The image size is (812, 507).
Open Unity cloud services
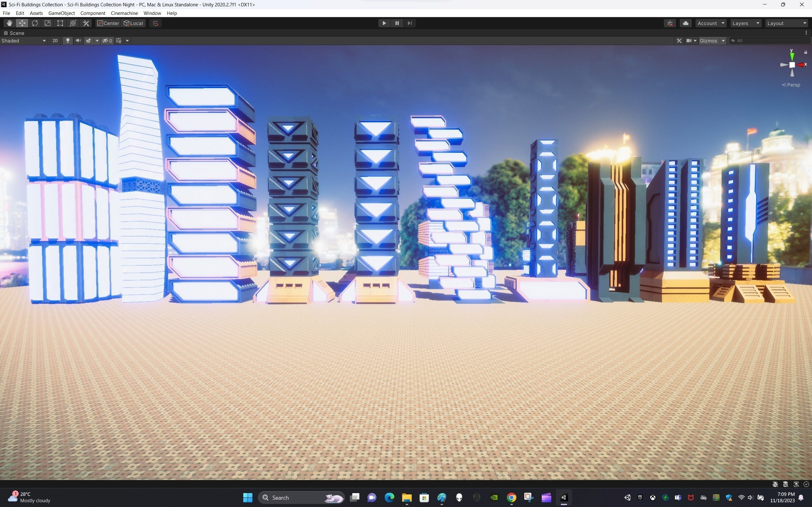point(685,23)
